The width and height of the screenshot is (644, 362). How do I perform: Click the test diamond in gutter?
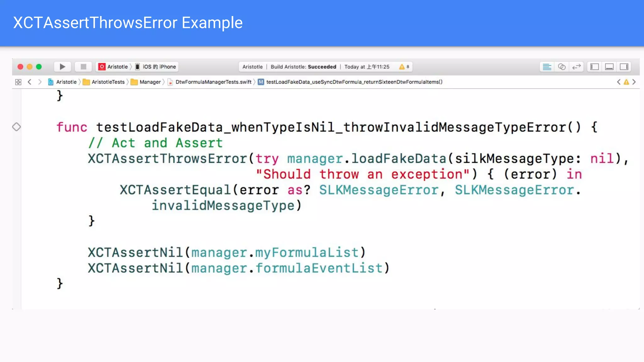(x=16, y=127)
